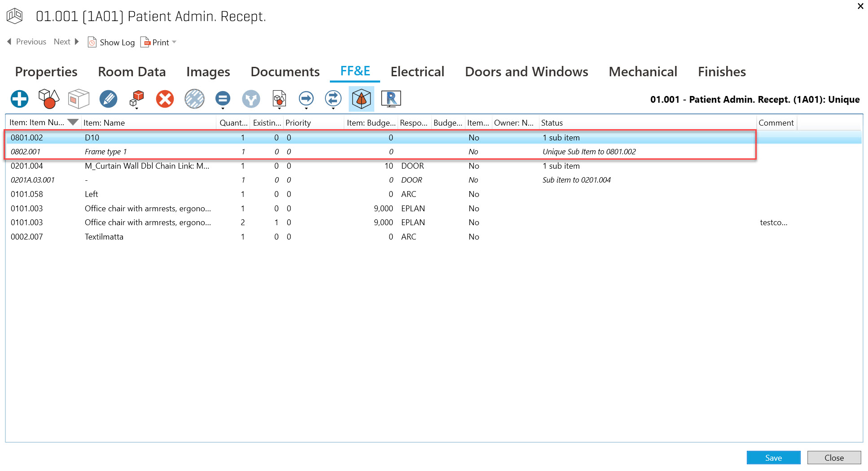Select the Textilmatta item row
The width and height of the screenshot is (868, 471).
click(104, 237)
